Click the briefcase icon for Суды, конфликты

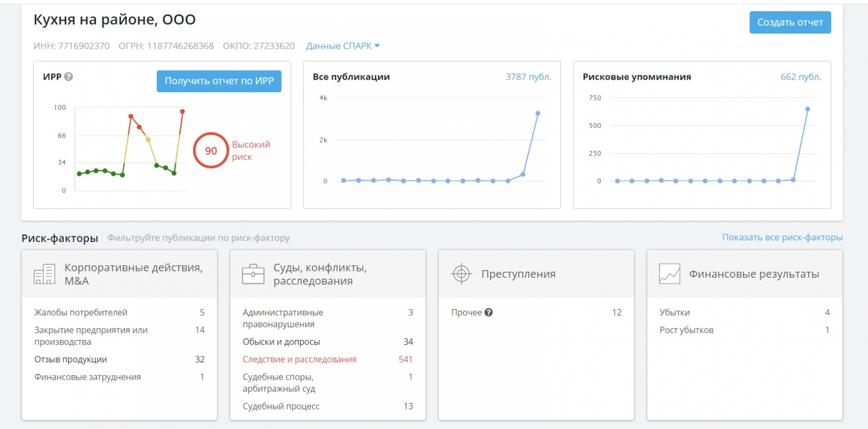253,274
